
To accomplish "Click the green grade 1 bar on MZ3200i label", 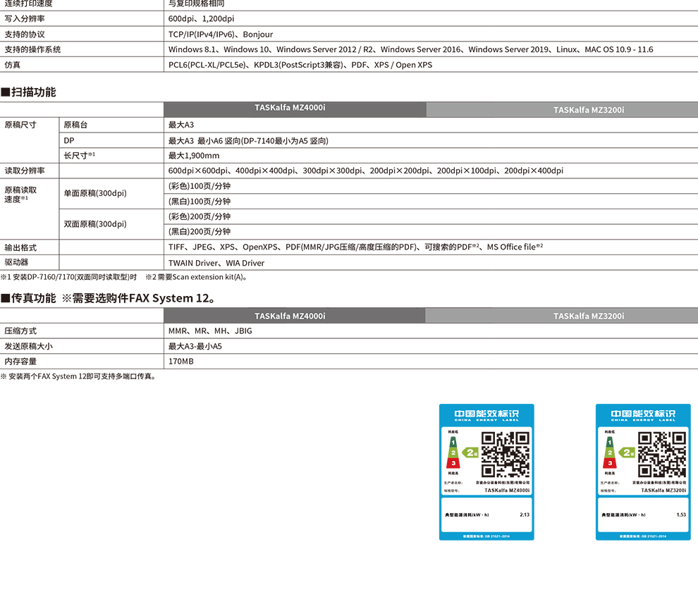I will pyautogui.click(x=609, y=442).
